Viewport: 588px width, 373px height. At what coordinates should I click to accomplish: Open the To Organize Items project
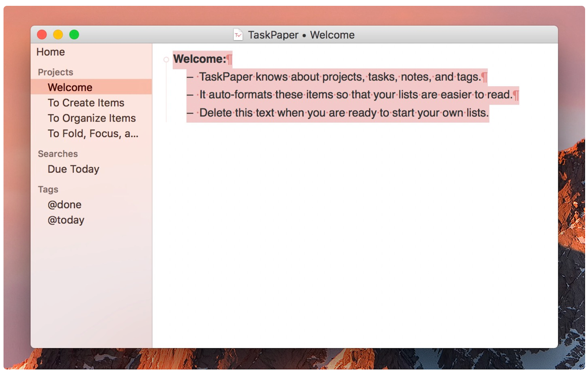(92, 118)
